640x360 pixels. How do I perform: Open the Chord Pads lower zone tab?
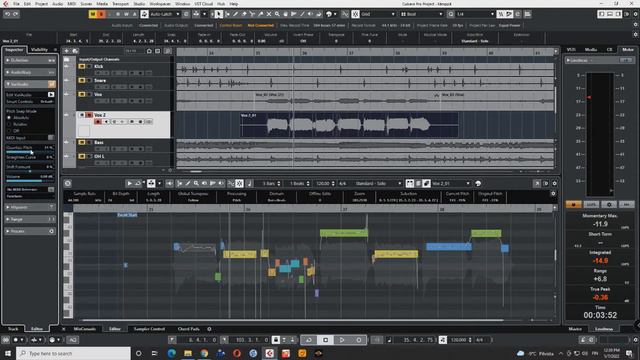pos(188,329)
